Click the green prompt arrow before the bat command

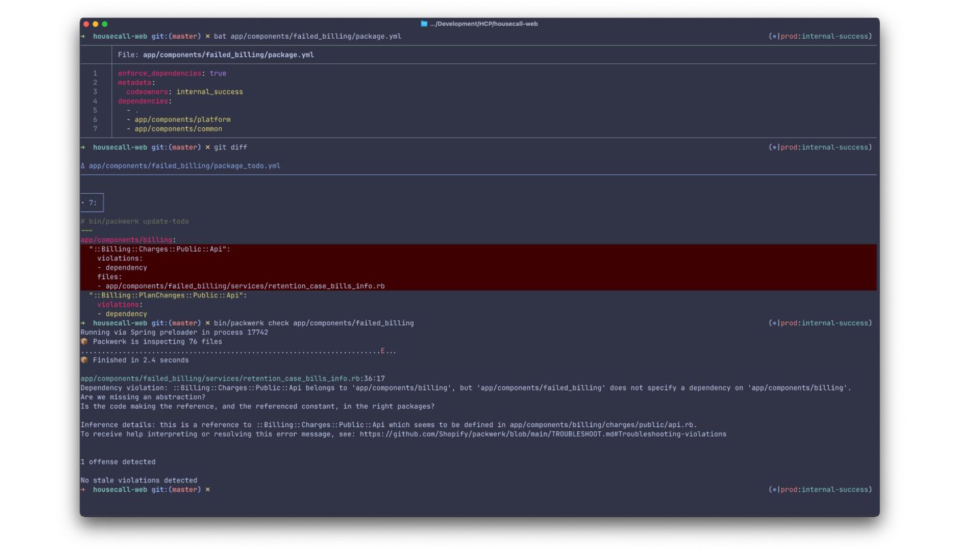click(83, 37)
